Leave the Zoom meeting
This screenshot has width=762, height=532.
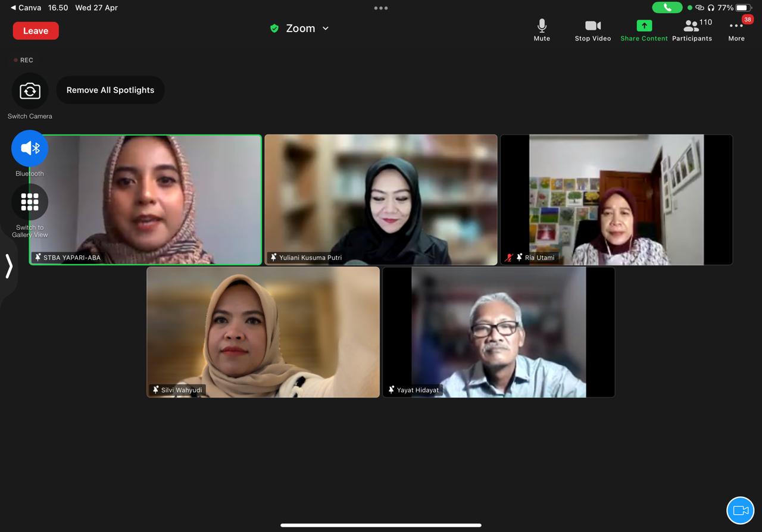[36, 31]
